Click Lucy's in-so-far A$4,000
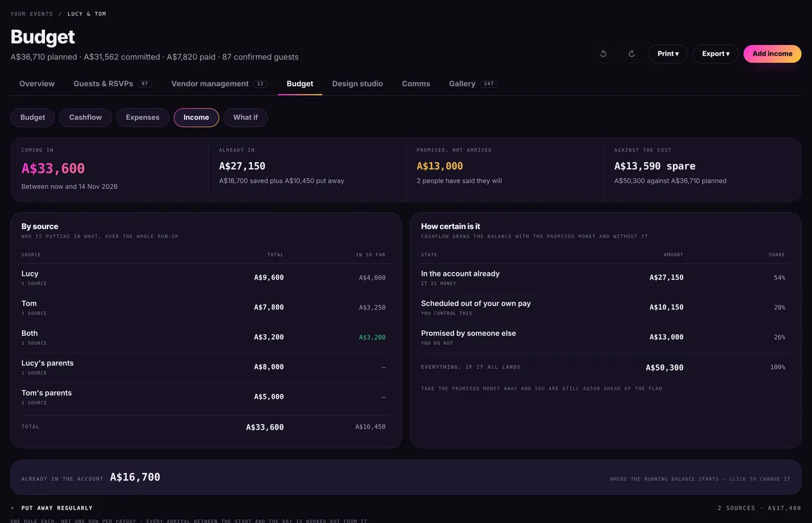Viewport: 812px width, 523px height. click(372, 278)
